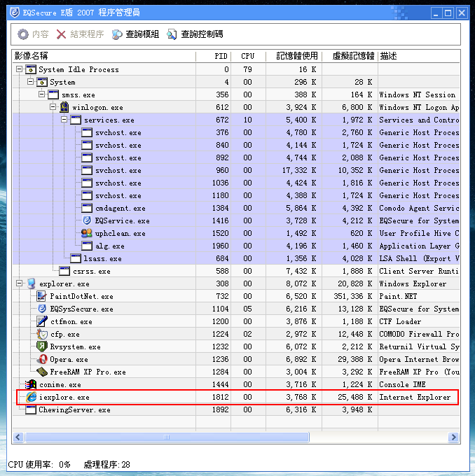475x476 pixels.
Task: Click the 處理程序: 28 status text
Action: pyautogui.click(x=106, y=465)
